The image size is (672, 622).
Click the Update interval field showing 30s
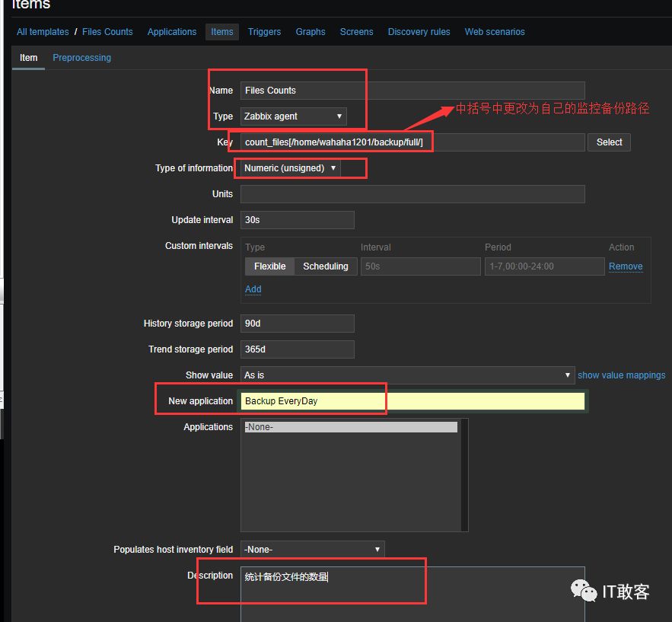coord(297,220)
